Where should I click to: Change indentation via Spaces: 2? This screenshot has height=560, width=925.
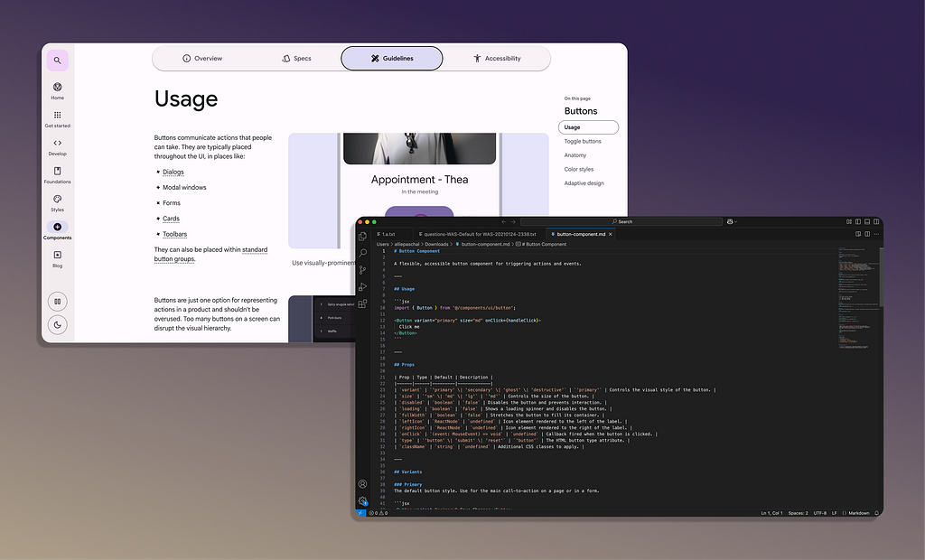[799, 513]
